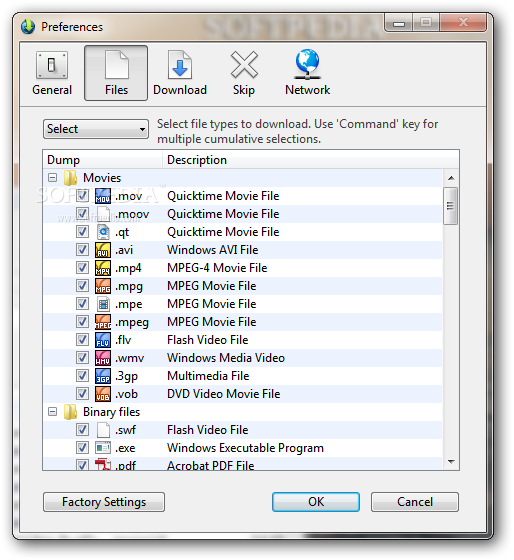Screen dimensions: 514x560
Task: Select the 'Acrobat PDF File' description
Action: coord(211,465)
